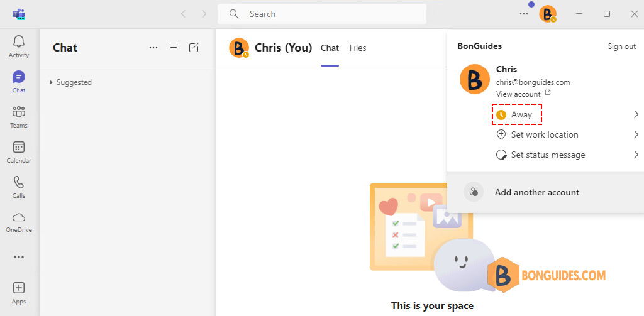The width and height of the screenshot is (644, 316).
Task: Click the Microsoft Teams logo
Action: (19, 14)
